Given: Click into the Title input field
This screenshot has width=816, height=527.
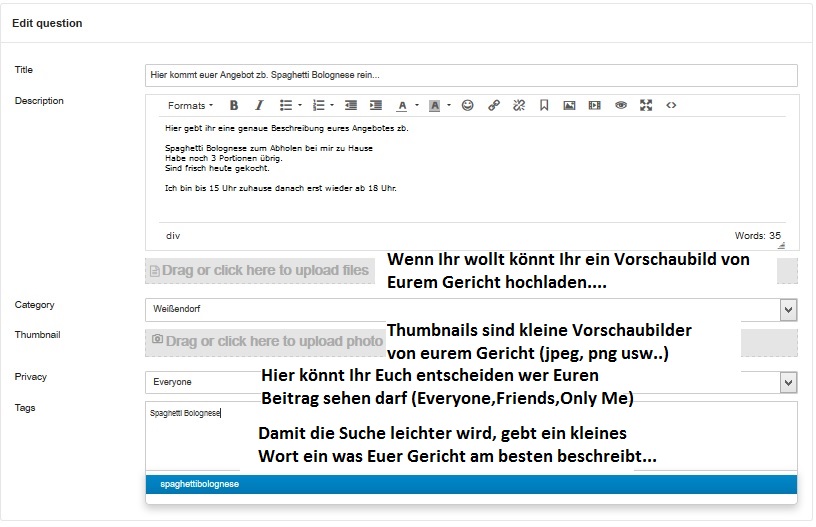Looking at the screenshot, I should 470,75.
